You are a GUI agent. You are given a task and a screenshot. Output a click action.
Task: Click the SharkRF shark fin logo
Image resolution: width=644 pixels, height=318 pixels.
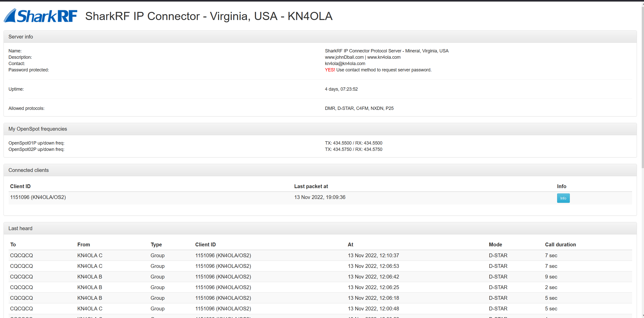pyautogui.click(x=41, y=16)
